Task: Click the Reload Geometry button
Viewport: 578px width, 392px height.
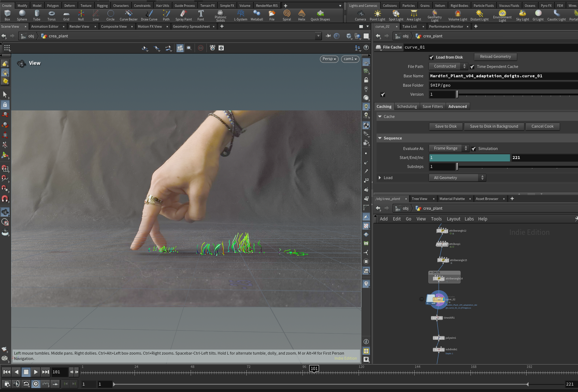Action: point(495,57)
